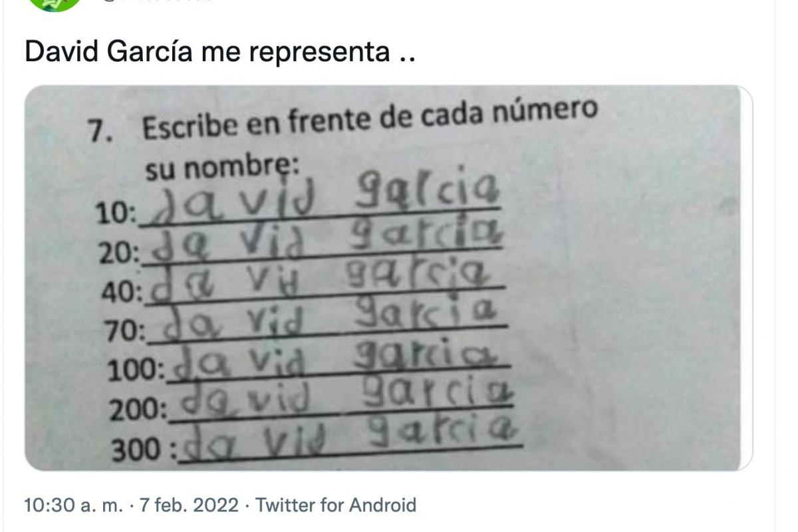Click the "300 :" label in the worksheet photo

pos(144,451)
